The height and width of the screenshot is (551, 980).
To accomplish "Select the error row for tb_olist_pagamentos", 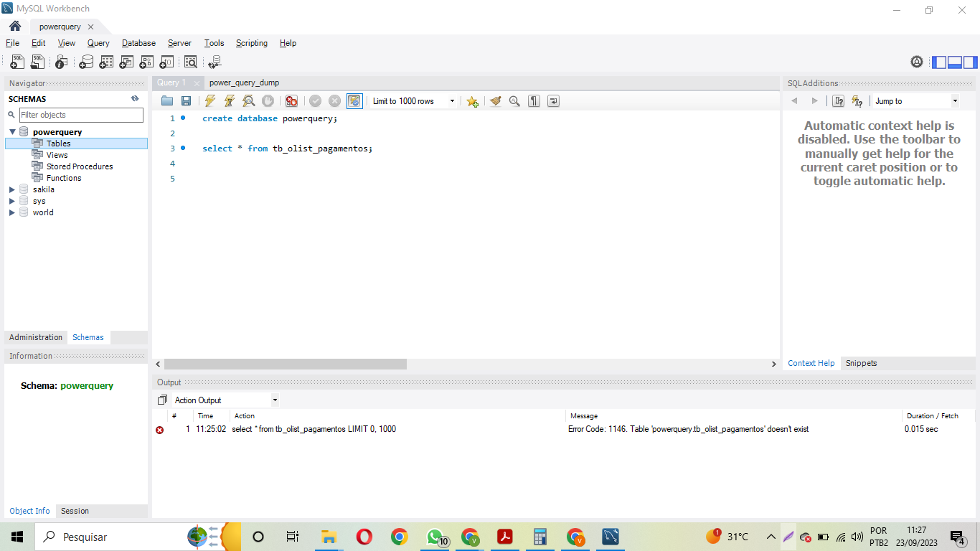I will 565,429.
